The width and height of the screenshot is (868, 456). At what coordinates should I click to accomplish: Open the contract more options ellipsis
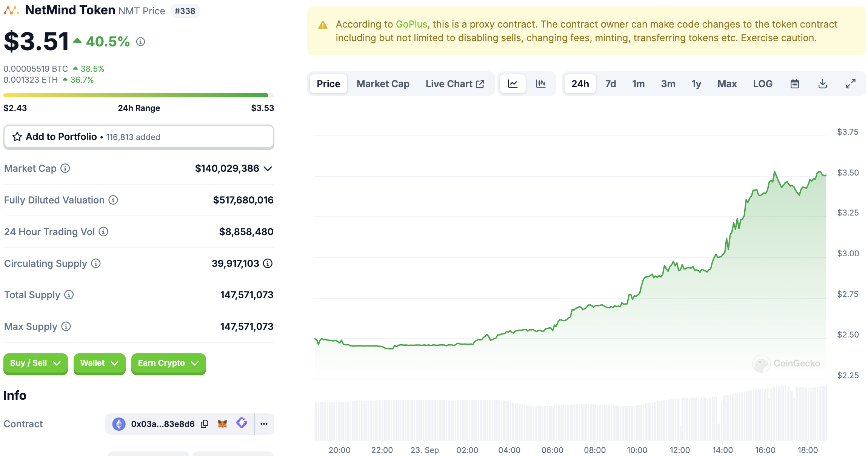(264, 424)
